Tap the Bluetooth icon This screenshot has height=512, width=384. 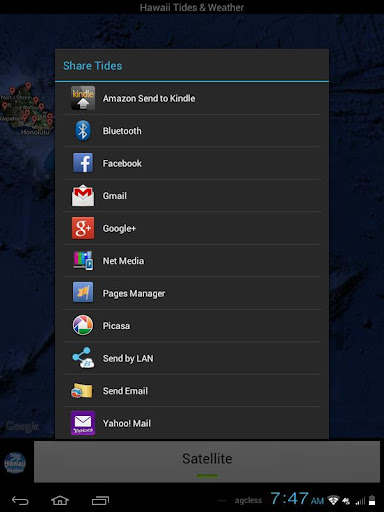pos(83,130)
